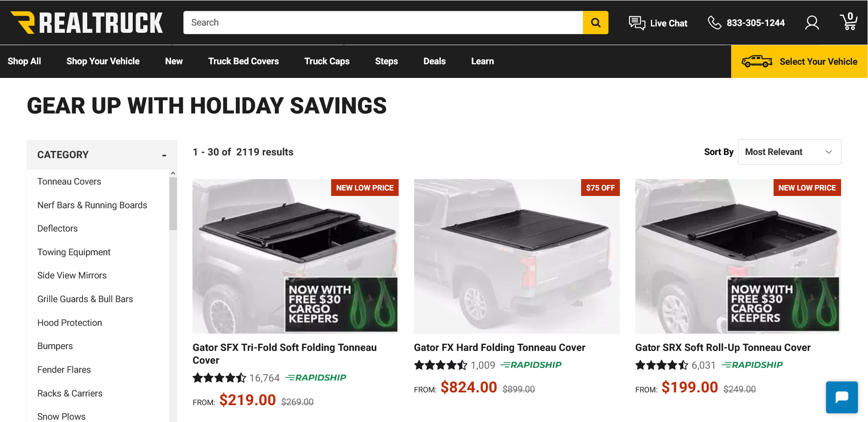Viewport: 868px width, 422px height.
Task: Click into the Search input field
Action: 383,23
